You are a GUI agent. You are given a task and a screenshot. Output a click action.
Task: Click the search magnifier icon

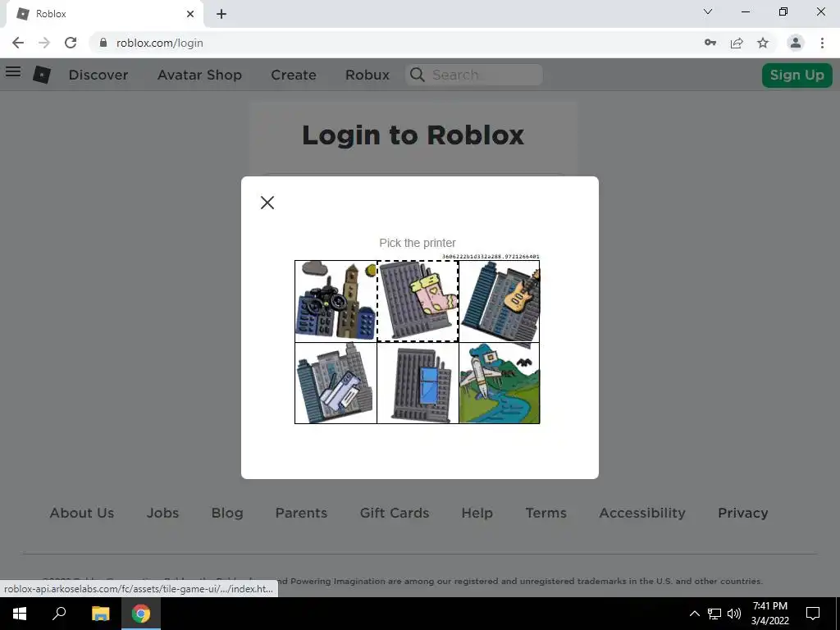tap(418, 75)
